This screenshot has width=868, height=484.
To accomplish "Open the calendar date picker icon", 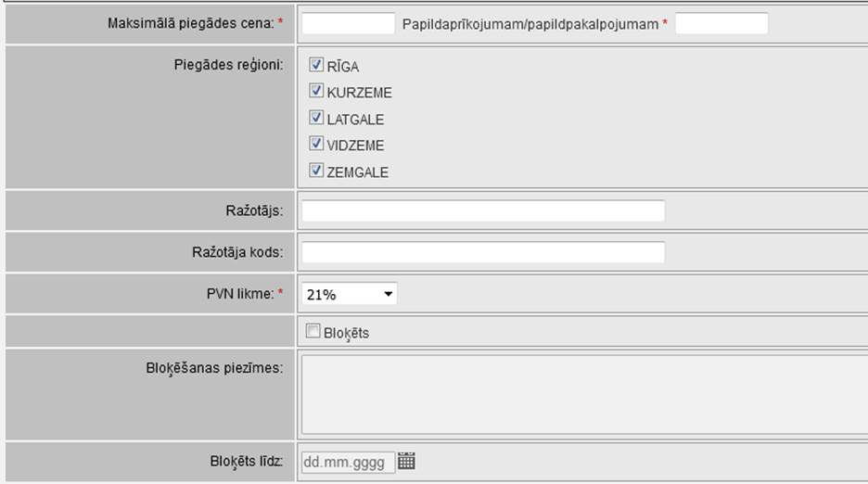I will click(406, 461).
